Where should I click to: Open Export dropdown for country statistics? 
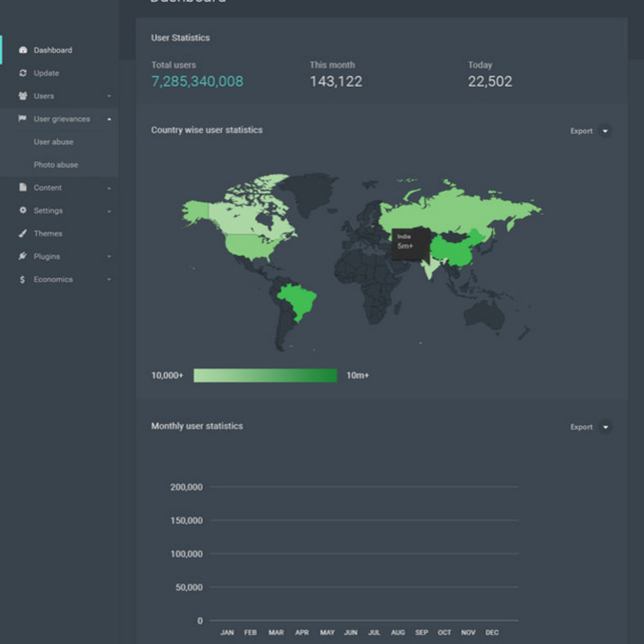click(605, 131)
